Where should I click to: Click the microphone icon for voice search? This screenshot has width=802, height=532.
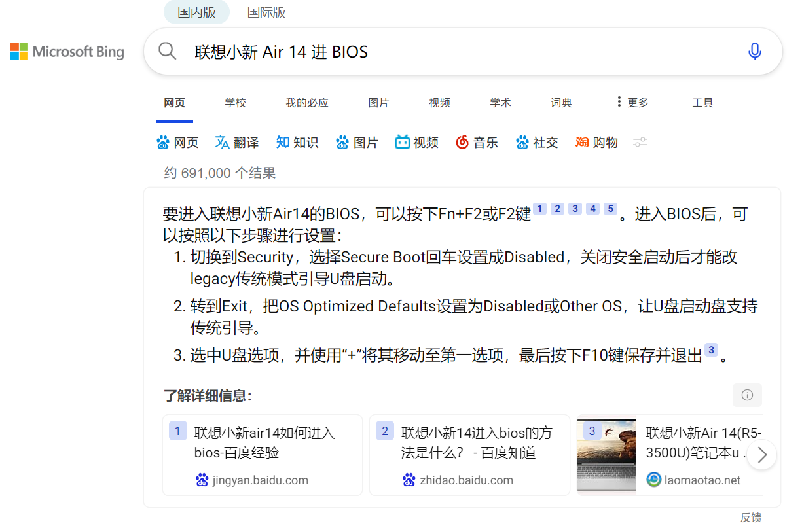click(x=754, y=51)
